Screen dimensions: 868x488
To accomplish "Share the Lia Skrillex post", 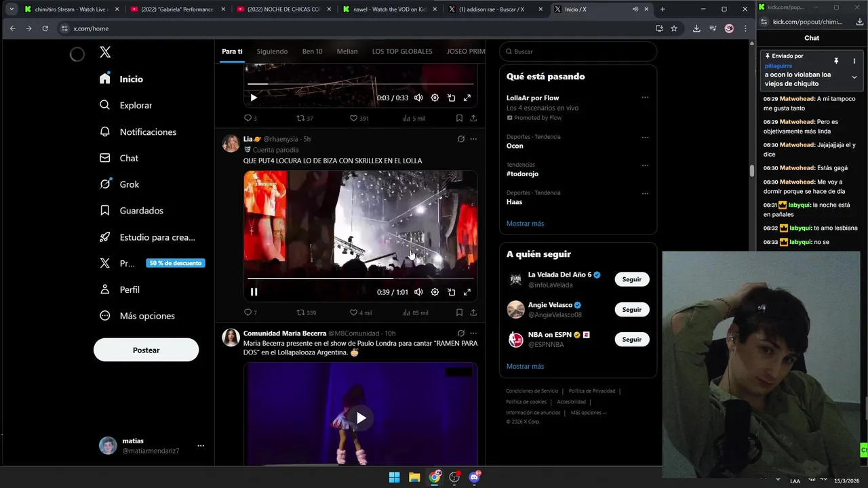I will (x=473, y=312).
